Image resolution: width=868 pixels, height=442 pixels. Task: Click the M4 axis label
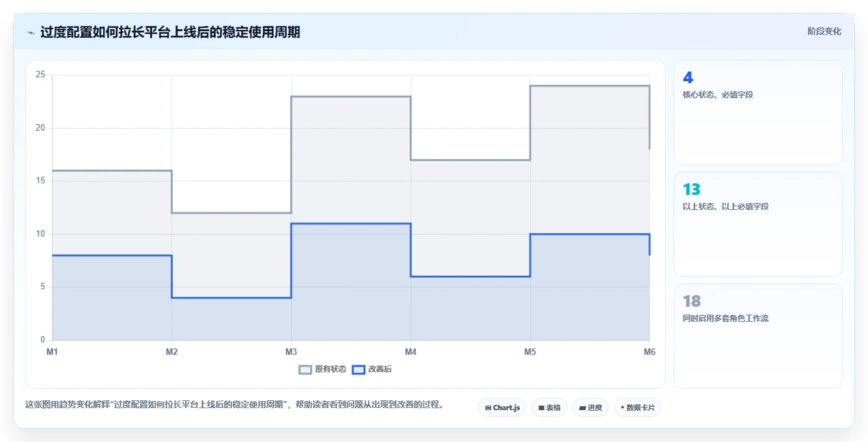pyautogui.click(x=411, y=352)
